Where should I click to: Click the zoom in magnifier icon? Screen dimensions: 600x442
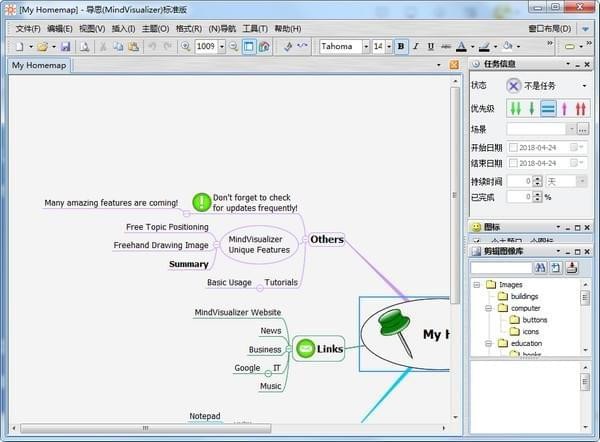click(x=186, y=46)
